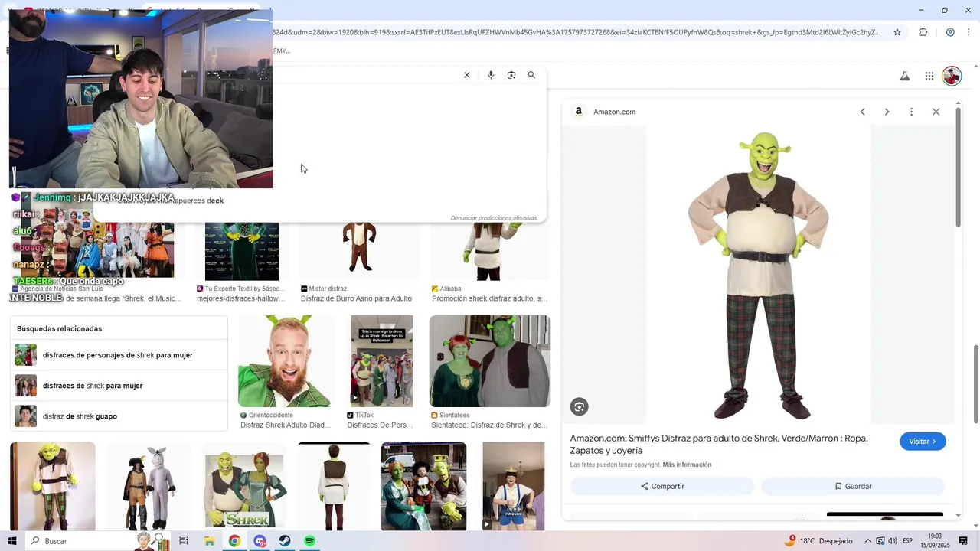Open 'Más información' copyright link
The height and width of the screenshot is (551, 980).
[687, 465]
